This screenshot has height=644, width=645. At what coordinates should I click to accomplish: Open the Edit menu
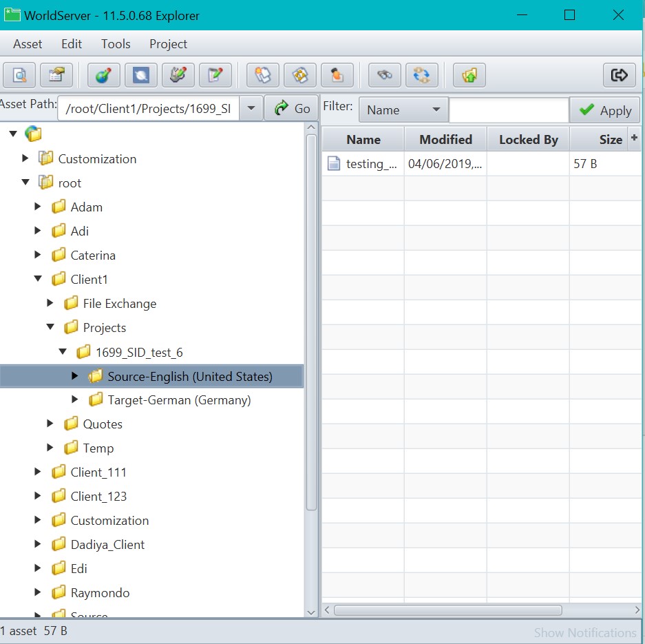(x=72, y=43)
